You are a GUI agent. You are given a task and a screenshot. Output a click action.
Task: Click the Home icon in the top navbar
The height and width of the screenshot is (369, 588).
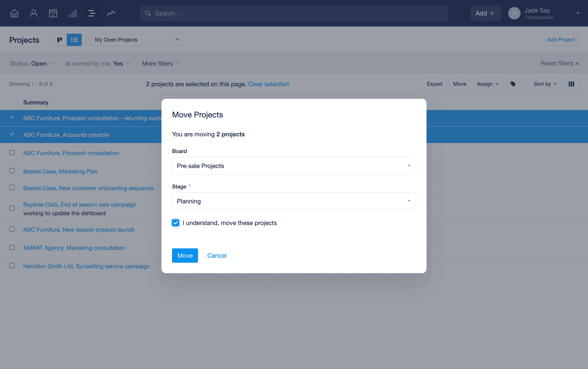pos(14,13)
